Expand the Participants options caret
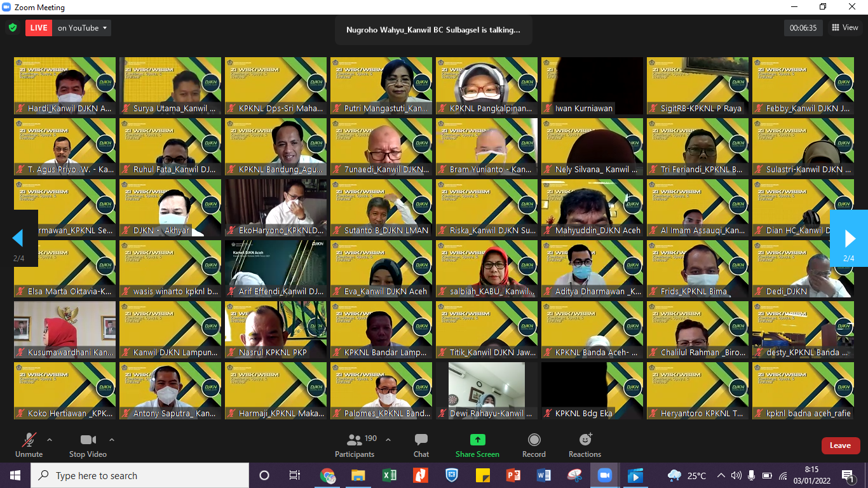This screenshot has width=868, height=488. click(x=388, y=440)
